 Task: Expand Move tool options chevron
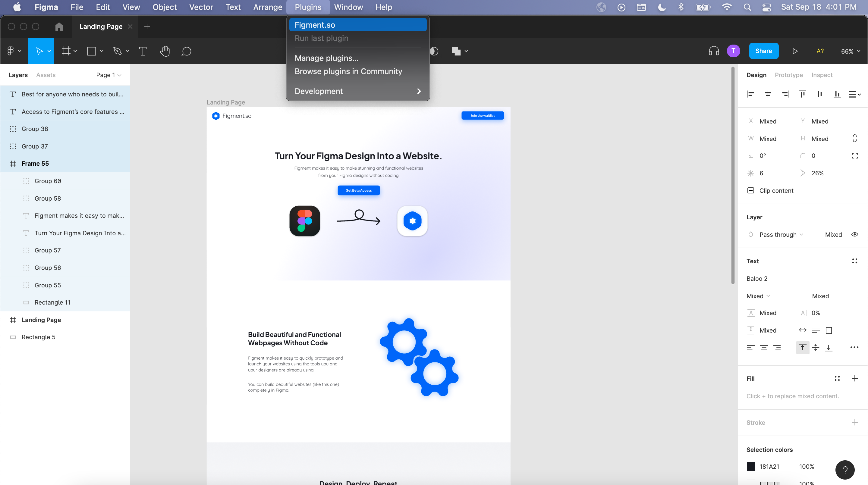[49, 51]
